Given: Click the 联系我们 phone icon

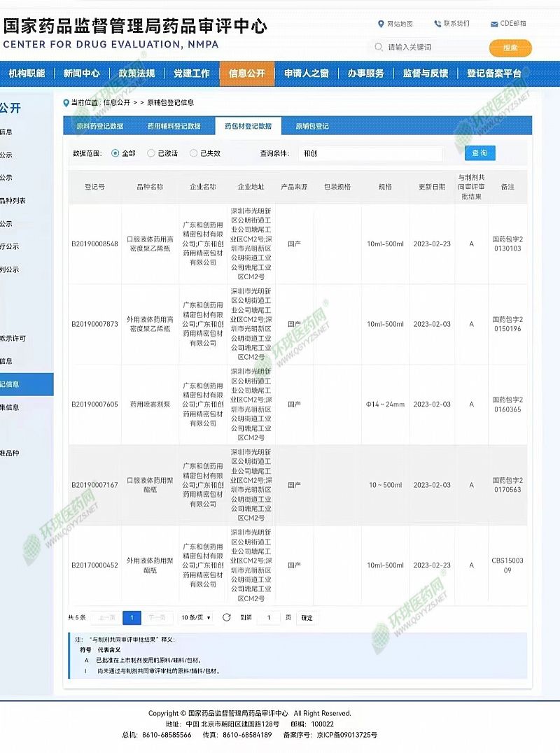Looking at the screenshot, I should (437, 24).
